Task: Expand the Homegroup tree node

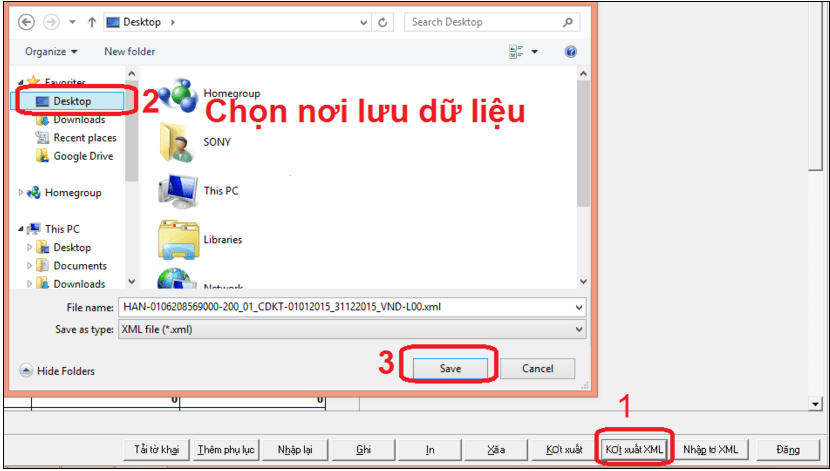Action: point(21,193)
